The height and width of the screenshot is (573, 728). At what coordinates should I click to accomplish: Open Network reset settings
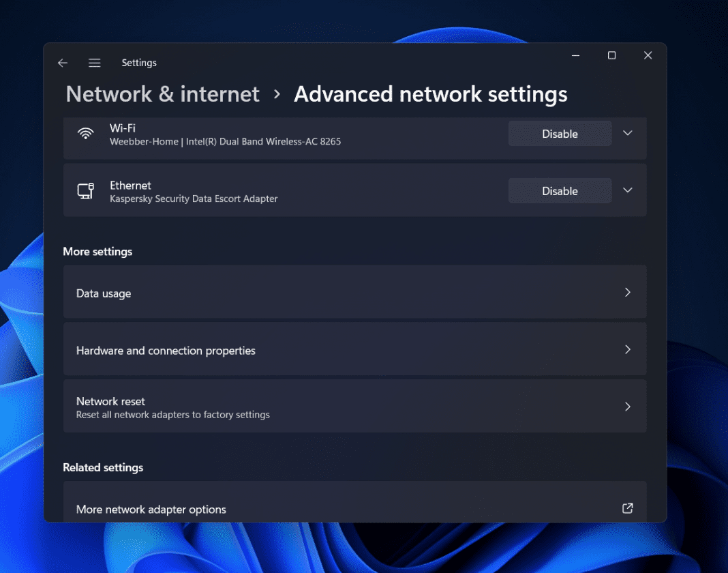pyautogui.click(x=354, y=406)
